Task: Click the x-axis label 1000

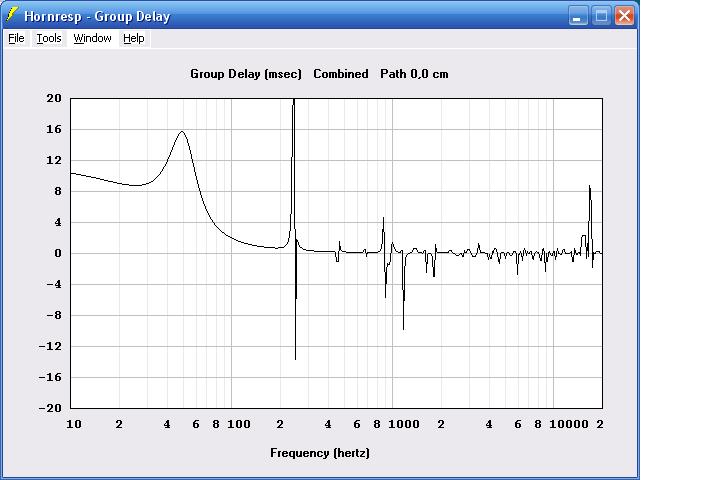Action: 404,424
